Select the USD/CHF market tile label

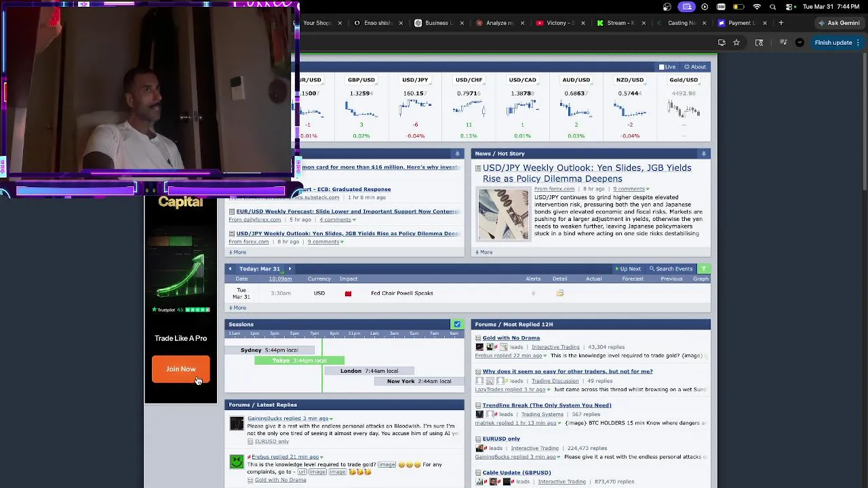(x=469, y=80)
